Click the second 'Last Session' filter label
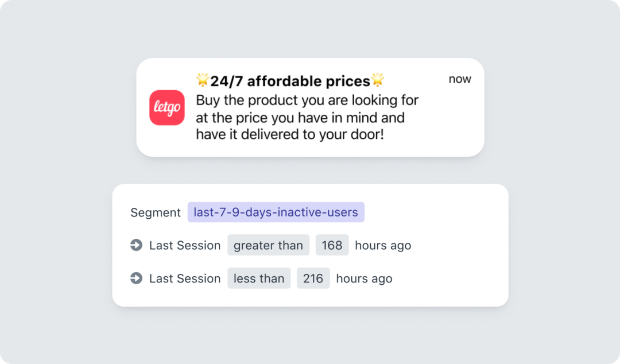620x364 pixels. tap(185, 278)
